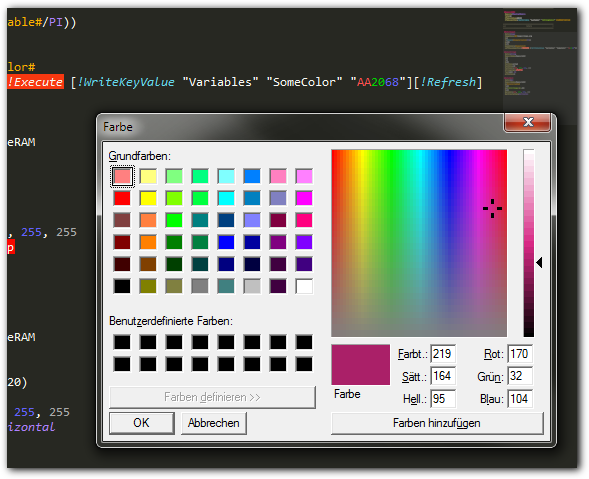This screenshot has height=479, width=589.
Task: Select the hot pink basic color swatch
Action: click(304, 220)
